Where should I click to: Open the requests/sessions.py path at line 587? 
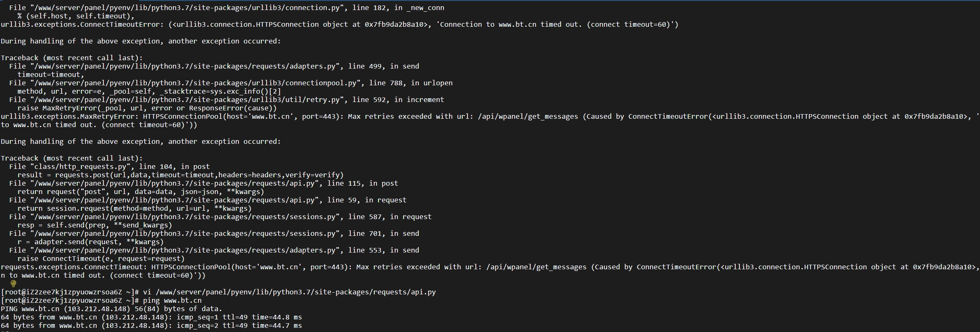pyautogui.click(x=185, y=217)
